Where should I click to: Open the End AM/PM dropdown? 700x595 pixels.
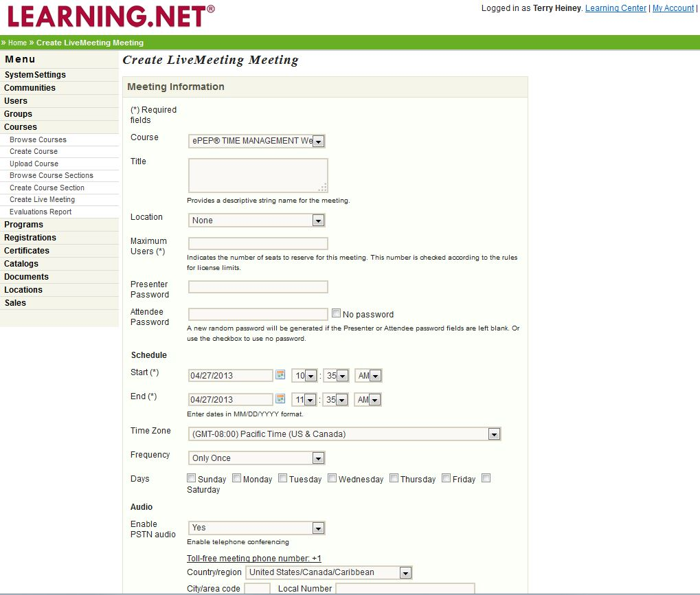click(x=368, y=400)
